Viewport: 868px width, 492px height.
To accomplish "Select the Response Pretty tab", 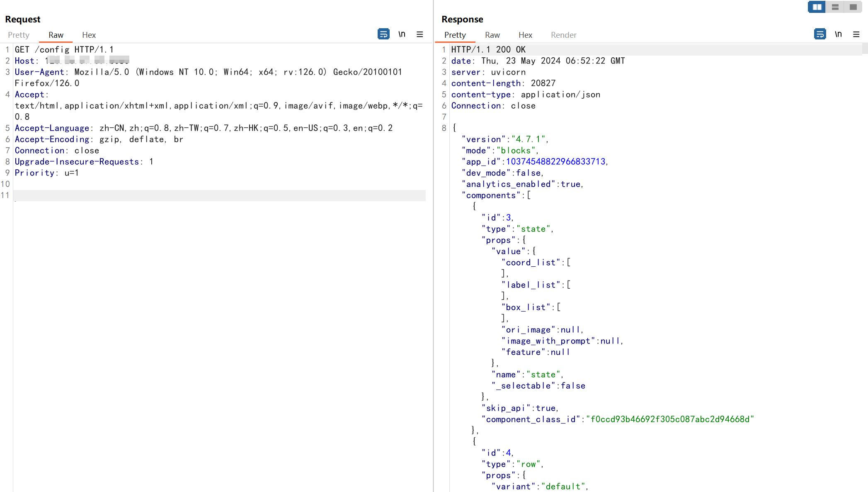I will pyautogui.click(x=455, y=35).
